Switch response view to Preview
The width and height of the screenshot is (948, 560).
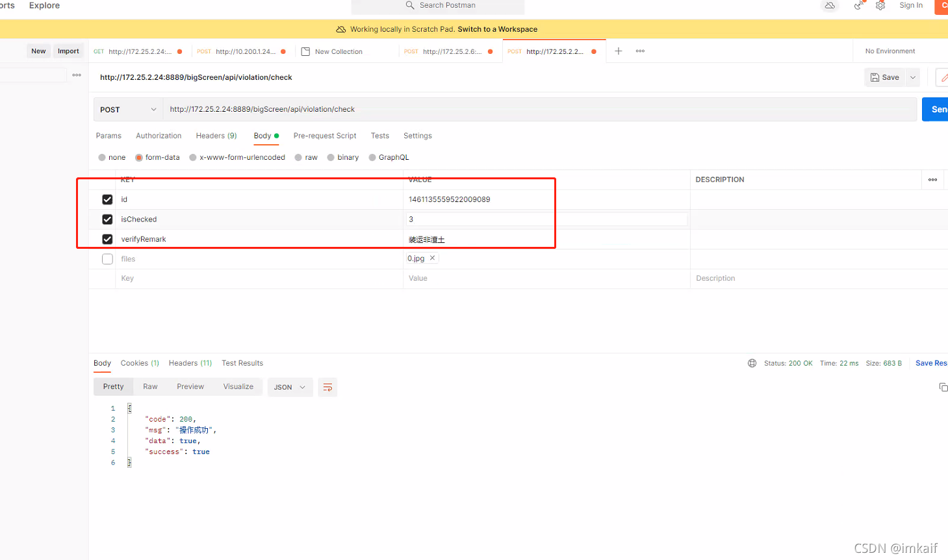click(190, 387)
